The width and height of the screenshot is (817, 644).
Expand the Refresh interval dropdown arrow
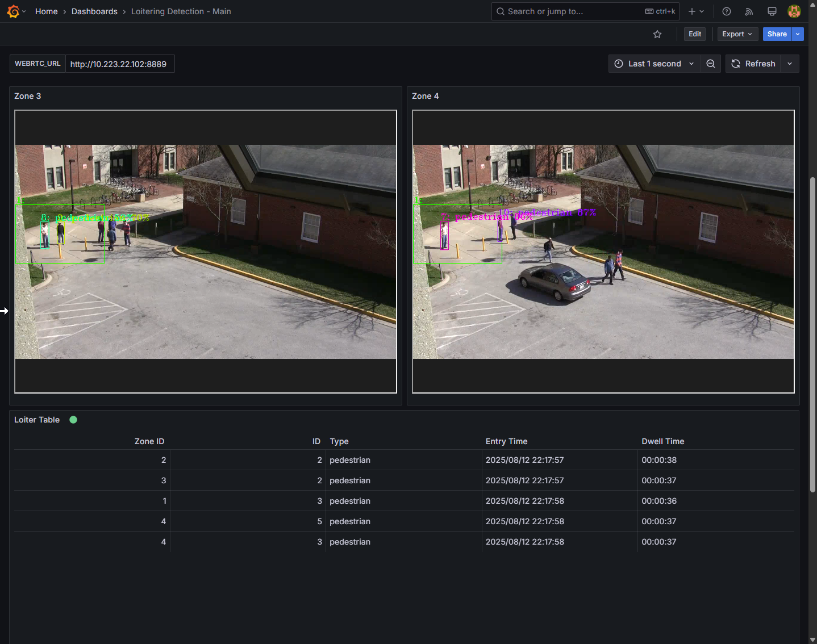(790, 64)
